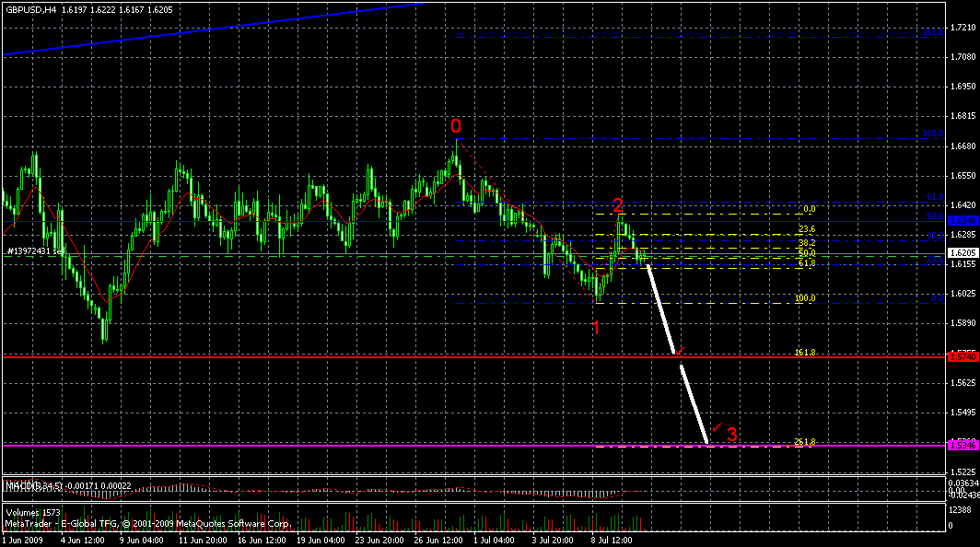Select the 1.6950 price scale value
This screenshot has width=980, height=547.
963,87
